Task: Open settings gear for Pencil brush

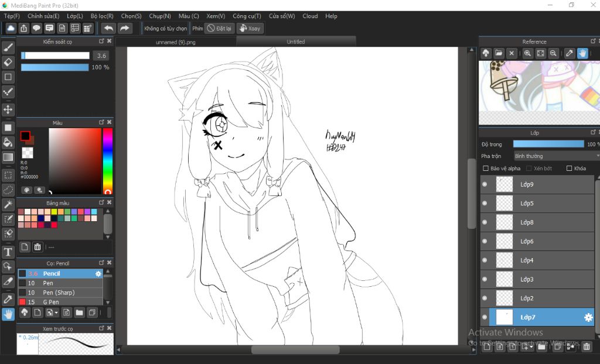Action: (x=98, y=274)
